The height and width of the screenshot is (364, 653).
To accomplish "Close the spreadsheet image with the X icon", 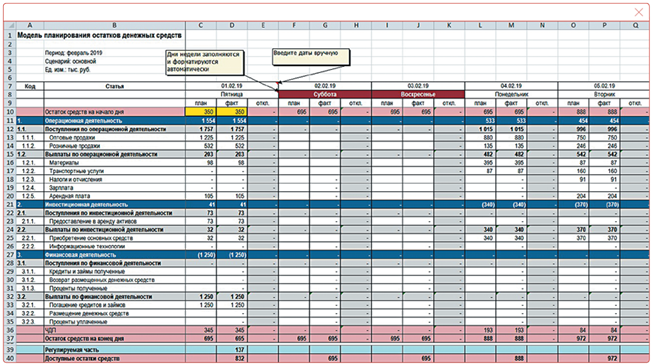I will [638, 12].
